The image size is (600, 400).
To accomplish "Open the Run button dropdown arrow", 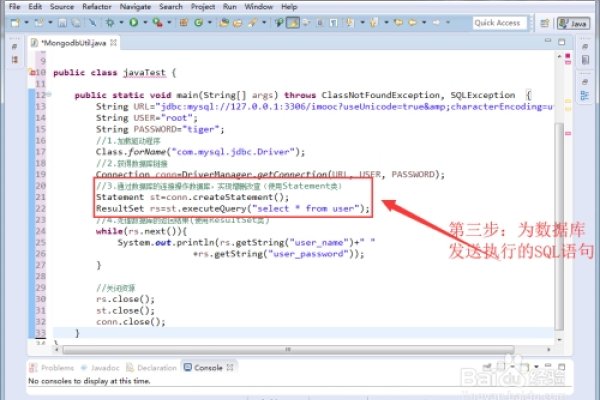I will [x=144, y=22].
